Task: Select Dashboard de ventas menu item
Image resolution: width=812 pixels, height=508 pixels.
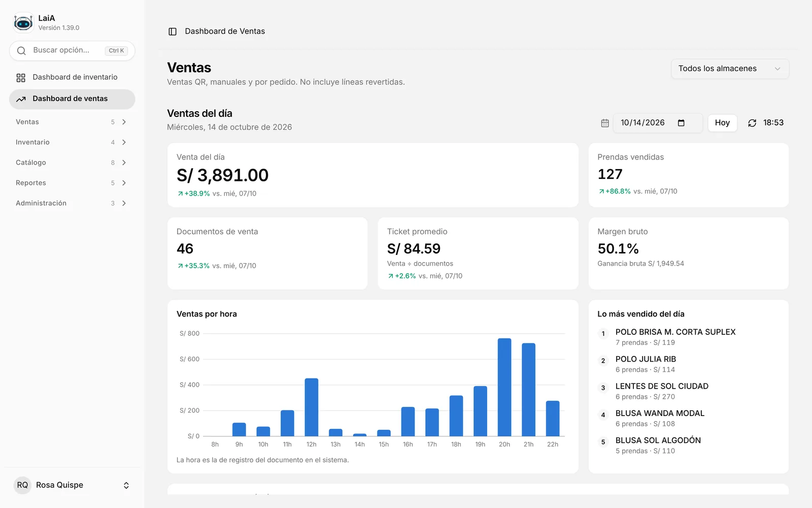Action: tap(72, 99)
